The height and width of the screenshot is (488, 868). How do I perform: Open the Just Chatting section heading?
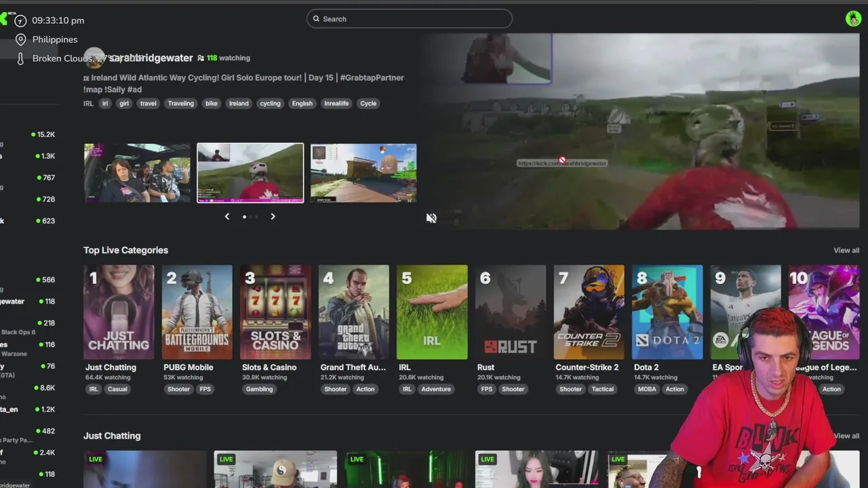click(x=112, y=436)
